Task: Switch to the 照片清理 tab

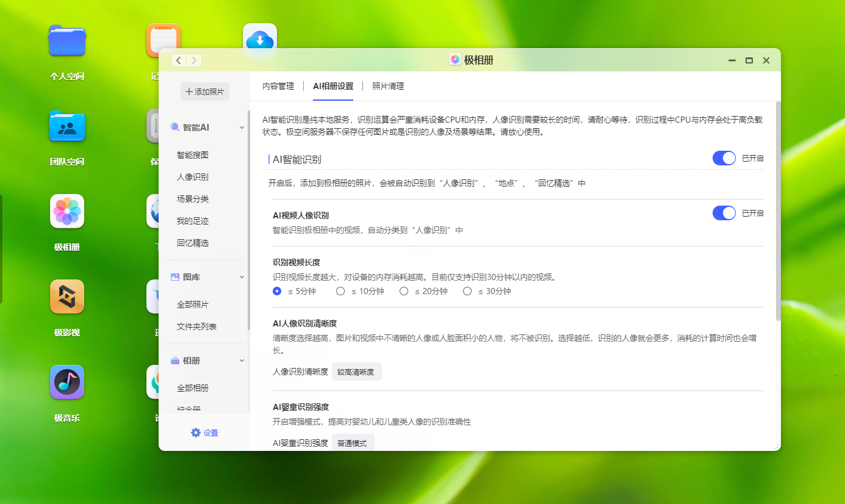Action: tap(388, 86)
